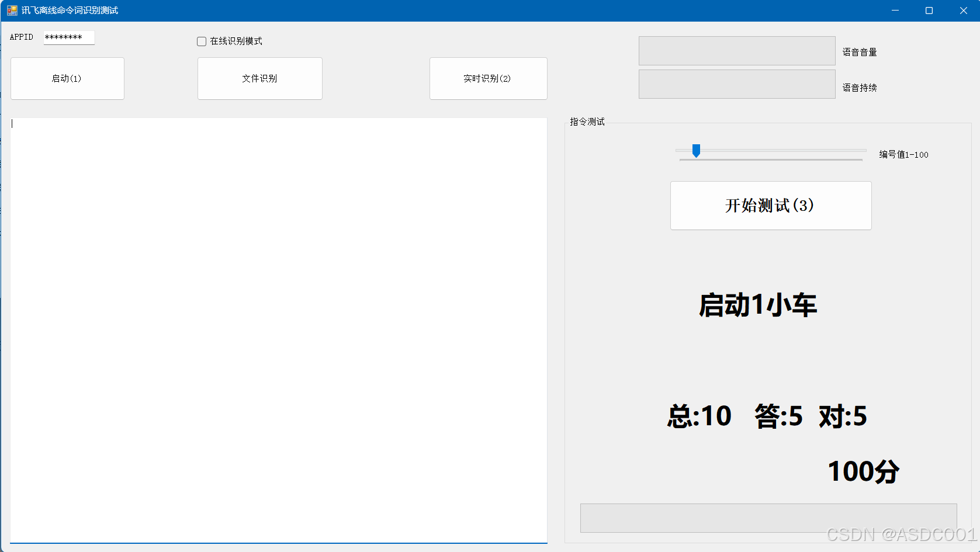Minimize the window
This screenshot has height=552, width=980.
[x=895, y=11]
